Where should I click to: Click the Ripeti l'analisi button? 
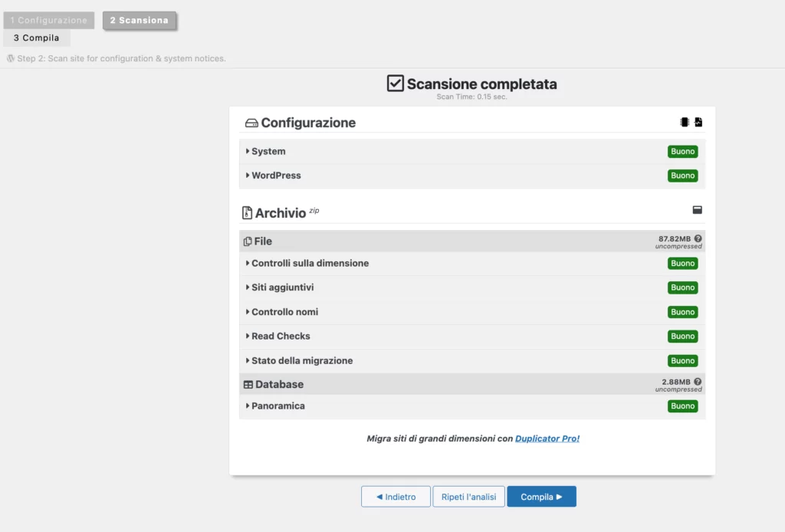tap(468, 497)
